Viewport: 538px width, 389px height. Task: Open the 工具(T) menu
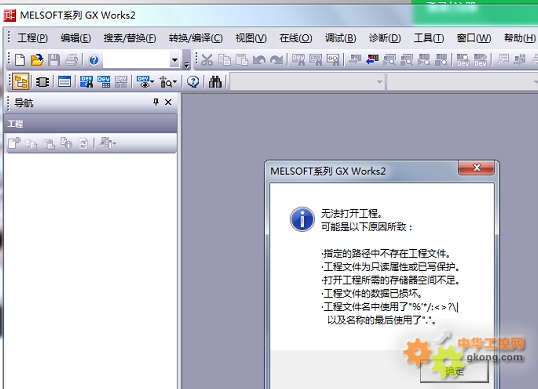[429, 38]
